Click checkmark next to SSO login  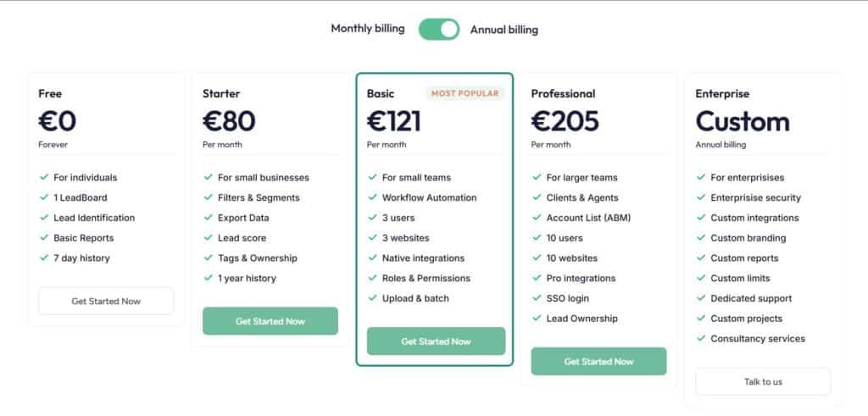click(537, 298)
